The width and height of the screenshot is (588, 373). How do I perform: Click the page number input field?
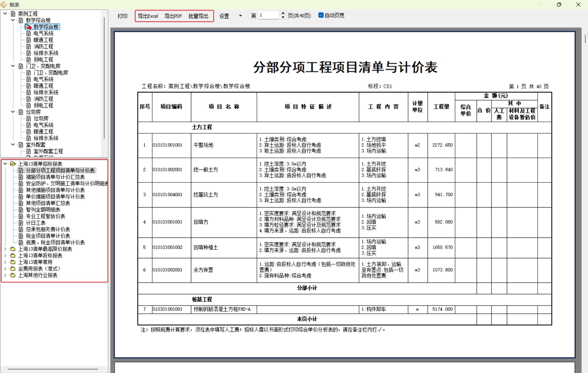pos(269,15)
